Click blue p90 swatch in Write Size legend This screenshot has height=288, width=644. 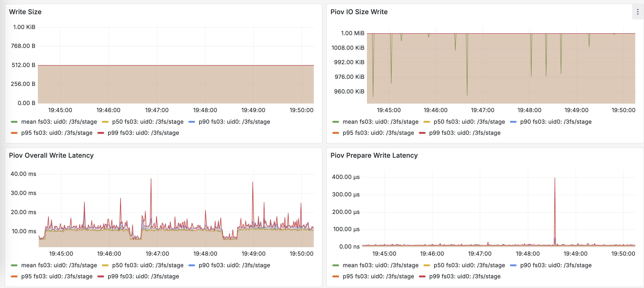point(192,122)
